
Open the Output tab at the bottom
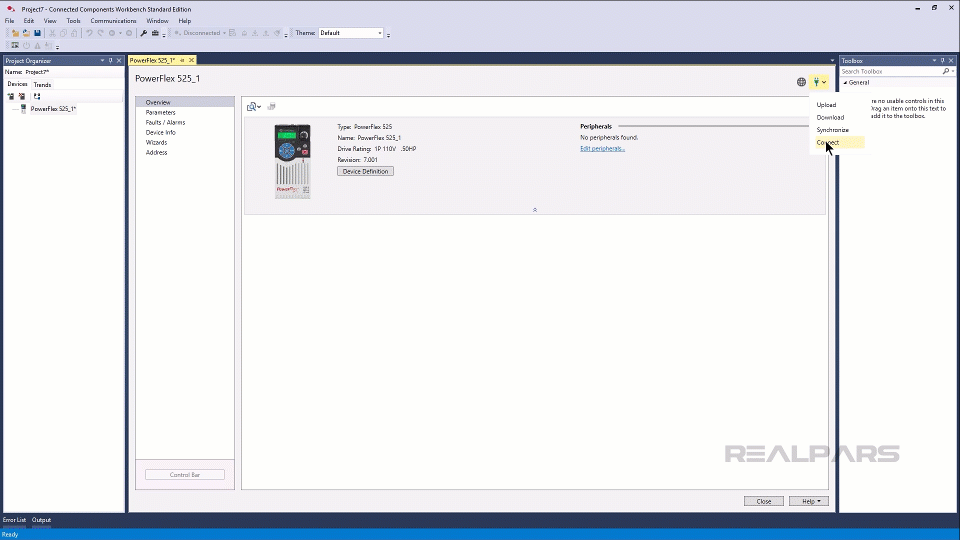pyautogui.click(x=42, y=520)
